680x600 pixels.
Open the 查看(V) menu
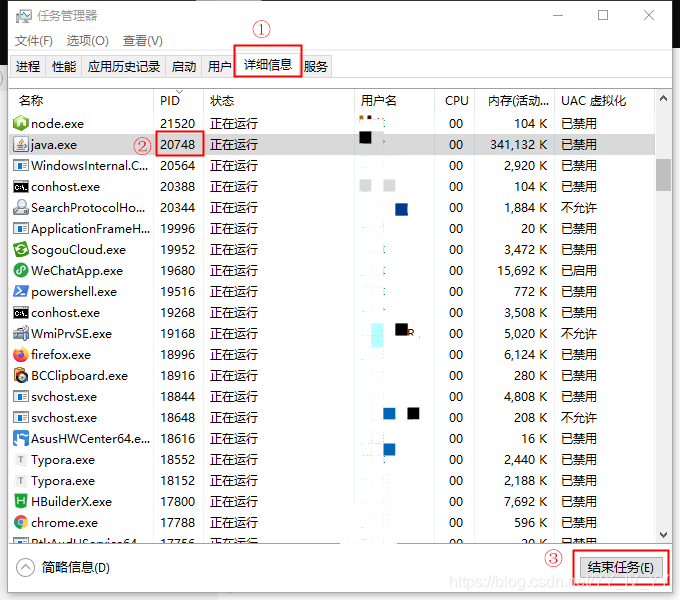click(143, 41)
